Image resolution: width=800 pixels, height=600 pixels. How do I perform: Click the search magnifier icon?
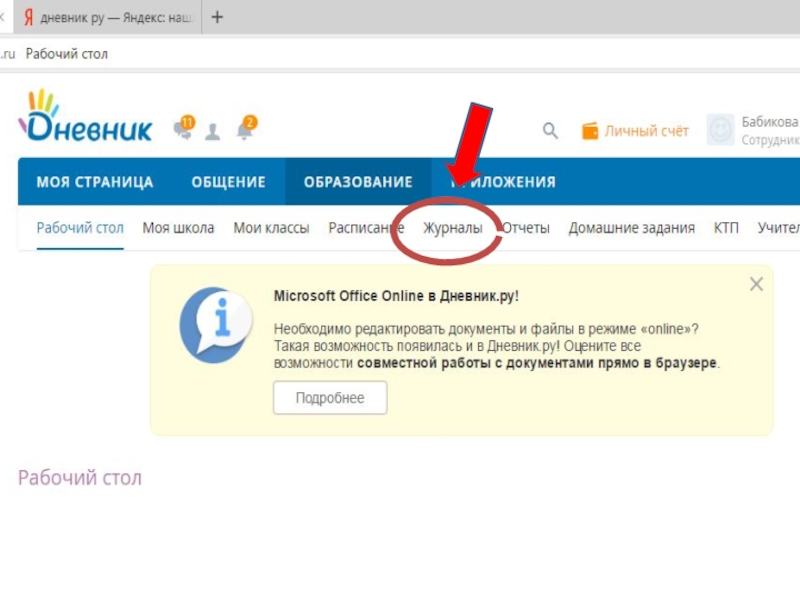click(x=550, y=131)
